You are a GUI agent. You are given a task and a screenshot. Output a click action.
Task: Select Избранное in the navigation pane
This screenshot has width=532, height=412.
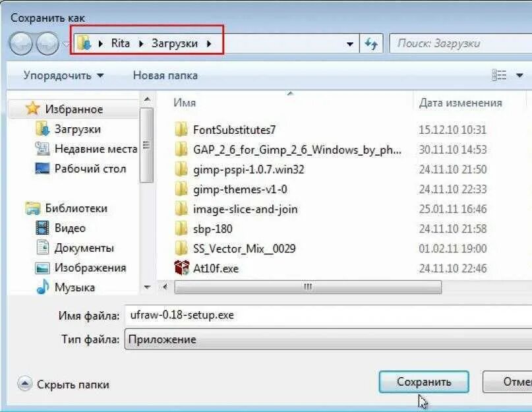pos(74,109)
